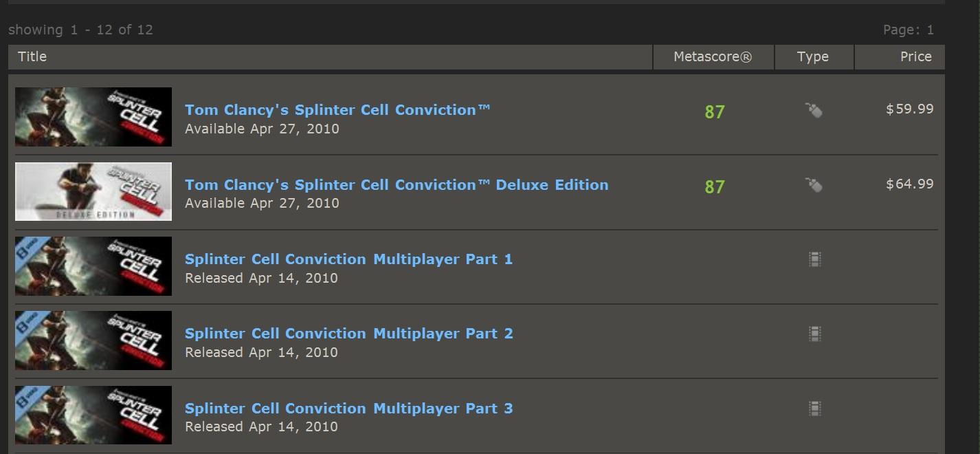980x454 pixels.
Task: Click the Multiplayer Part 1 video thumbnail
Action: click(x=93, y=266)
